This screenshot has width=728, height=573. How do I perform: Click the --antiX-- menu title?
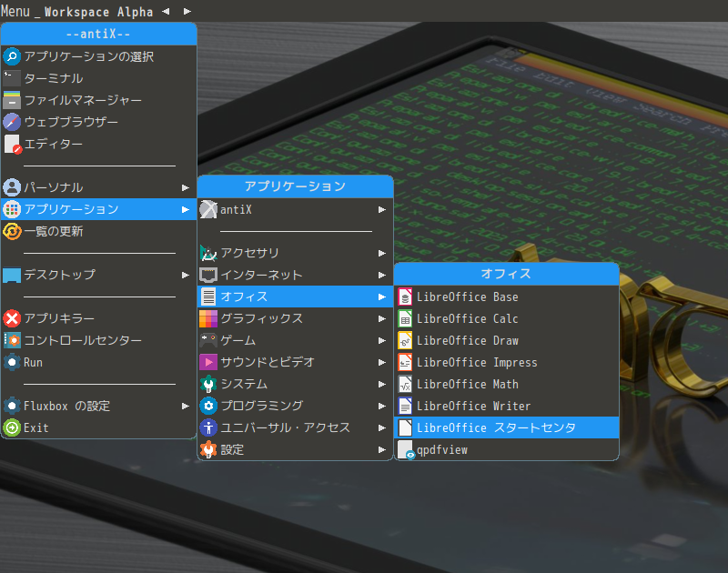[x=99, y=34]
